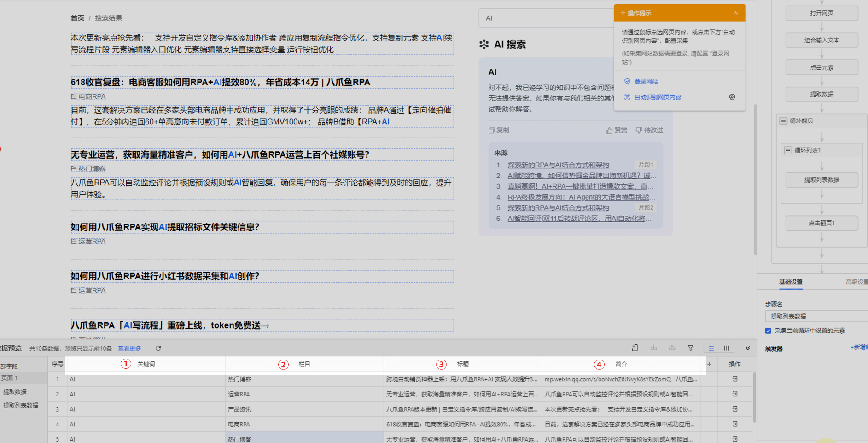Open the 登录网站 link
Viewport: 868px width, 443px height.
point(646,82)
